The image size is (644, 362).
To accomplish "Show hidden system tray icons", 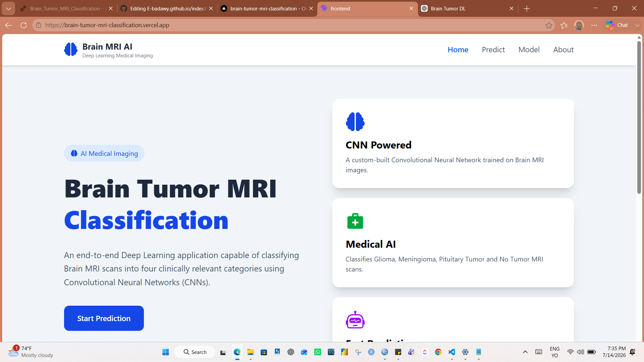I will point(525,352).
